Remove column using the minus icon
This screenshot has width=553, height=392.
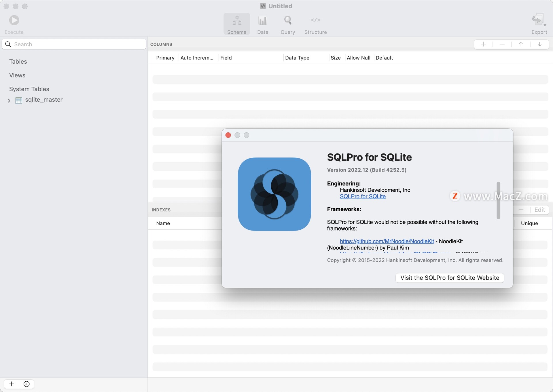[x=502, y=44]
